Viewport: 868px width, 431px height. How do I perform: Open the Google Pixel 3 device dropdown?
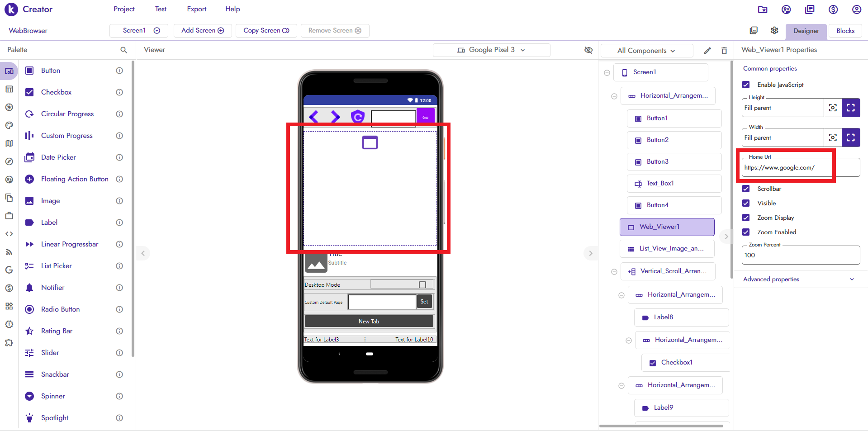tap(491, 50)
